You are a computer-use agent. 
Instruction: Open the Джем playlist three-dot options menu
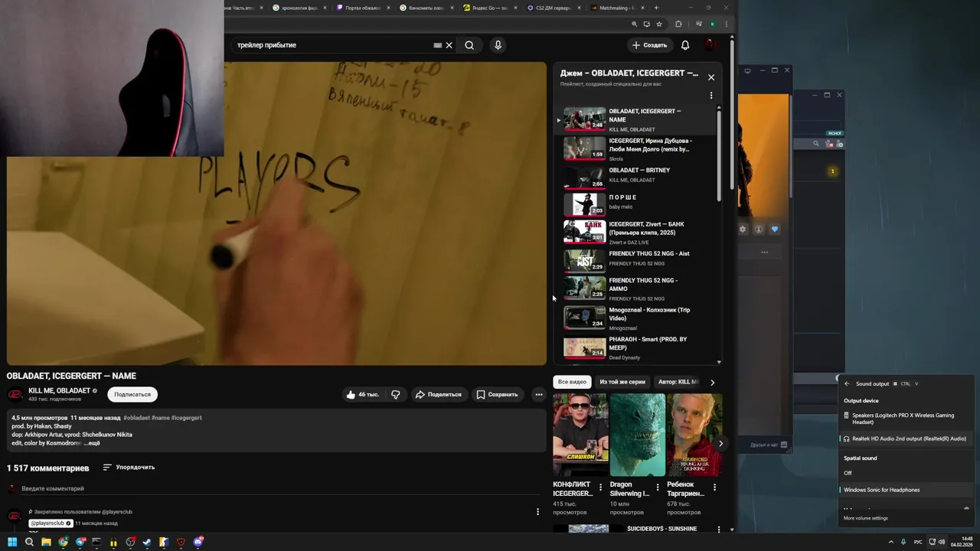click(x=711, y=96)
